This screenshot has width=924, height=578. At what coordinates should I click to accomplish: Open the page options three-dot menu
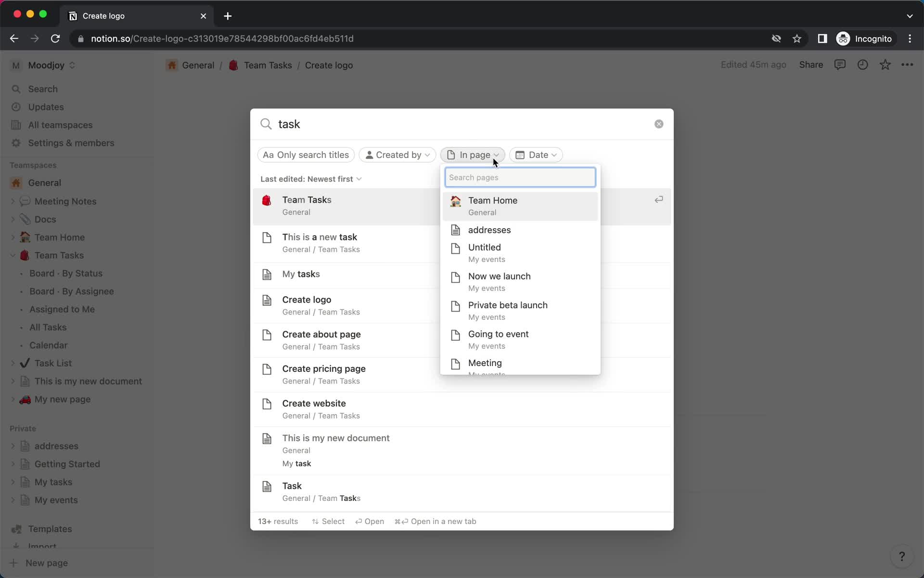[907, 65]
